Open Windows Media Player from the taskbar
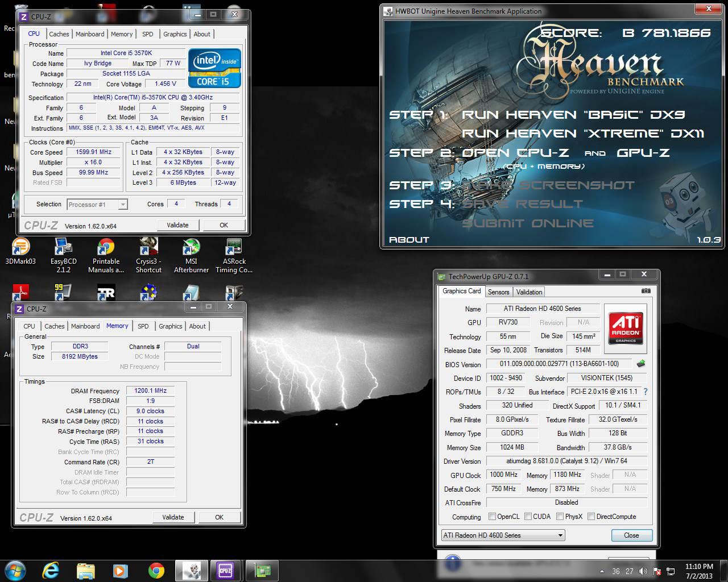Screen dimensions: 728x582 [x=120, y=571]
